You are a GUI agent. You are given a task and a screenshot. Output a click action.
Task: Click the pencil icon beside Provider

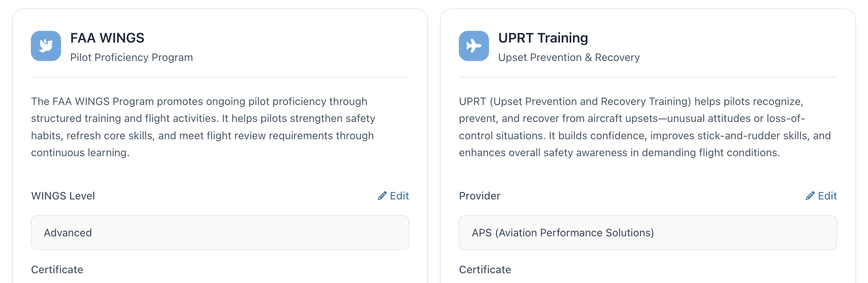coord(810,196)
